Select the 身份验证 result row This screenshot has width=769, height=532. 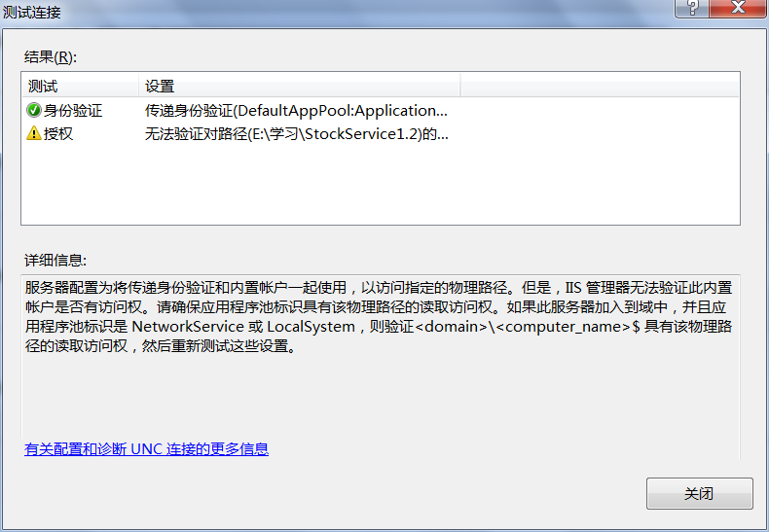point(380,110)
